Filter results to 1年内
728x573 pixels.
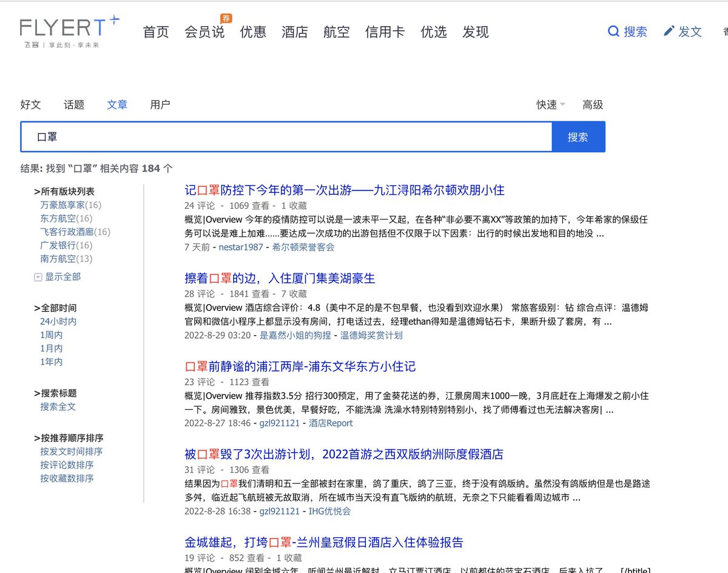pyautogui.click(x=52, y=362)
